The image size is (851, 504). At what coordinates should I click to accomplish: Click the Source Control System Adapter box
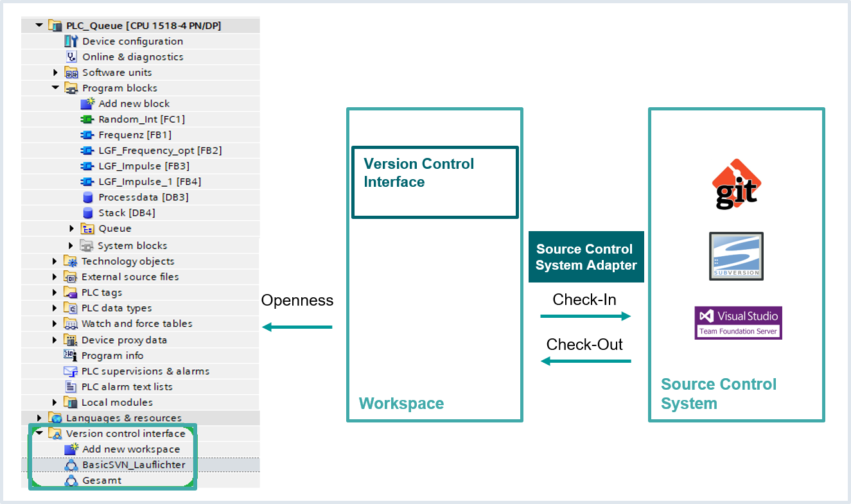pos(586,257)
